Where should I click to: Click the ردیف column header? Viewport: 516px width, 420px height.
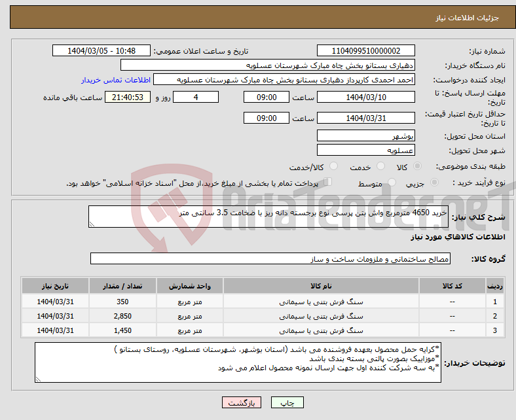(x=495, y=286)
